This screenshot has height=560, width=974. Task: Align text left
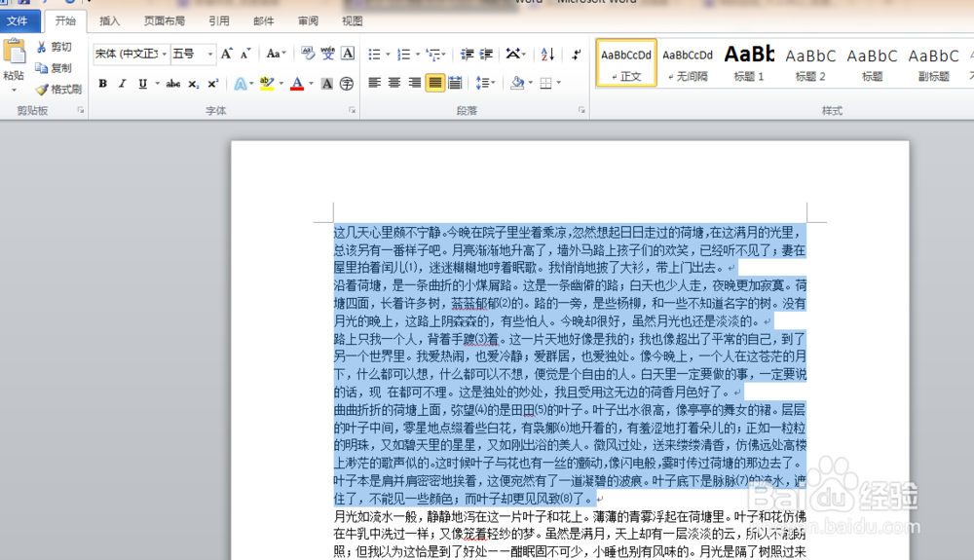click(x=375, y=83)
